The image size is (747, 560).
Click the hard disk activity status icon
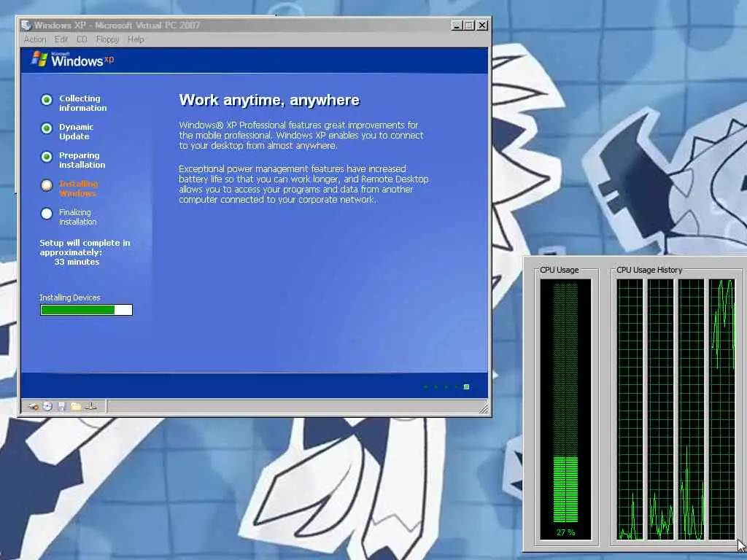tap(34, 406)
